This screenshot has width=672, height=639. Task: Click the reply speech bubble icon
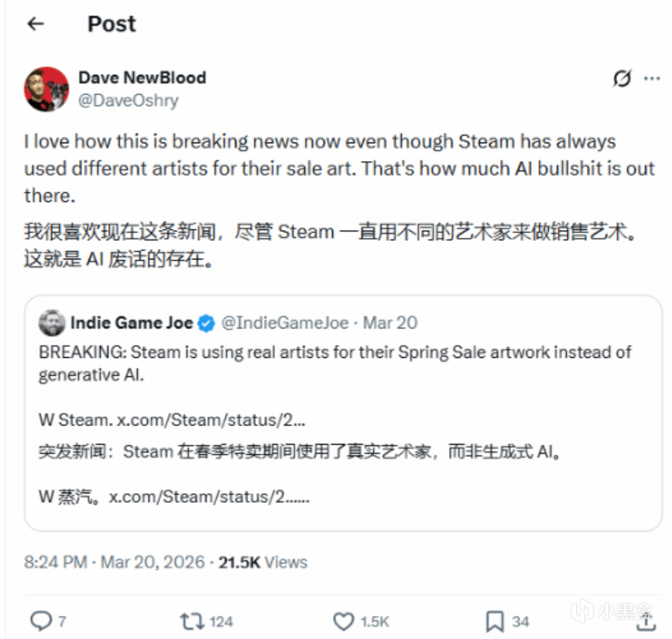click(x=41, y=620)
